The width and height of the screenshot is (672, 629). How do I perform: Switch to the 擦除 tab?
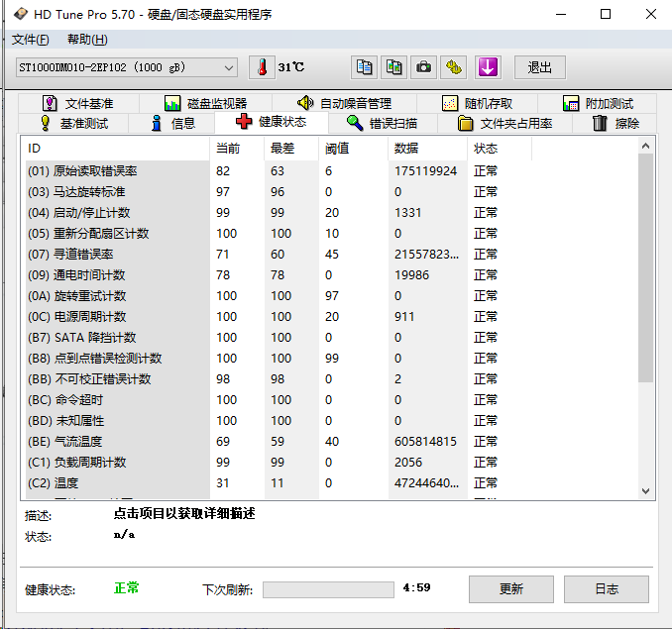tap(616, 123)
